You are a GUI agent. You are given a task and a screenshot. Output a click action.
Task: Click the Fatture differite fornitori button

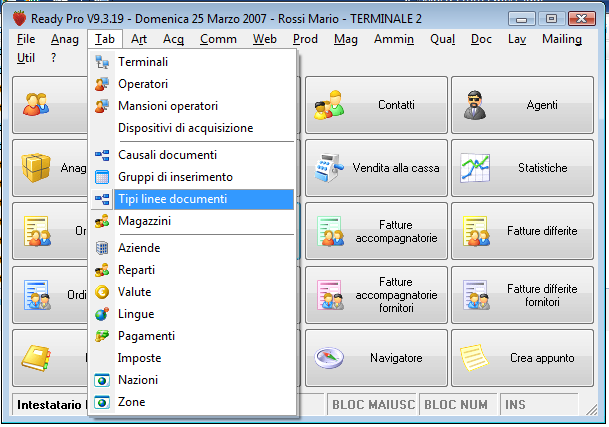[x=522, y=295]
